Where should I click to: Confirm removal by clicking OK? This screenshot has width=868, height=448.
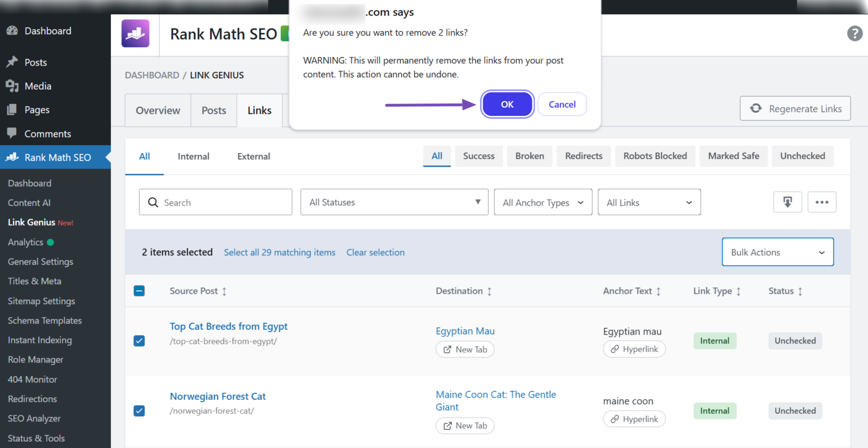[x=507, y=104]
